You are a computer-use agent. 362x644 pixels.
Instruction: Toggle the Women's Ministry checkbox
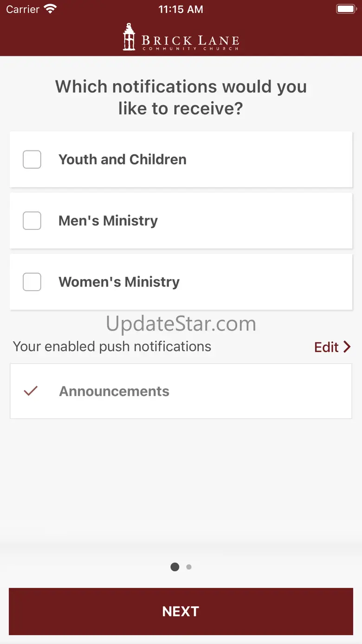[x=32, y=282]
